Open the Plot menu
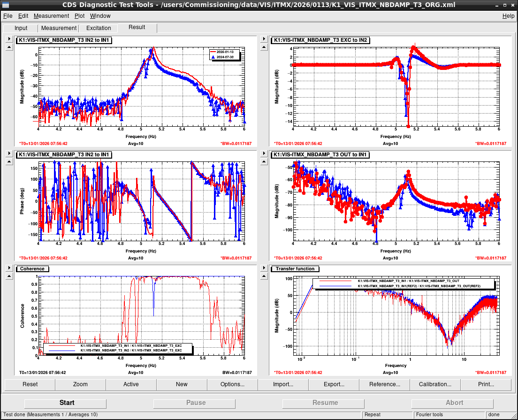518x420 pixels. [79, 16]
